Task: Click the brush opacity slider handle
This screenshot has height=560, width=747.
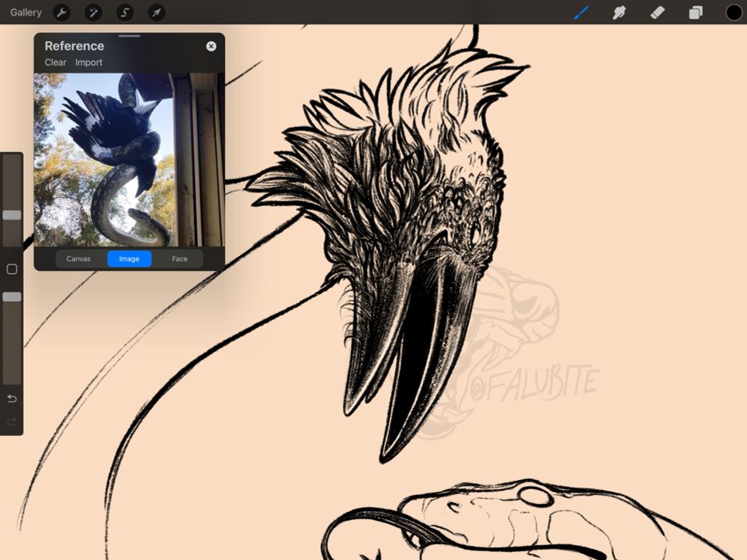Action: point(12,296)
